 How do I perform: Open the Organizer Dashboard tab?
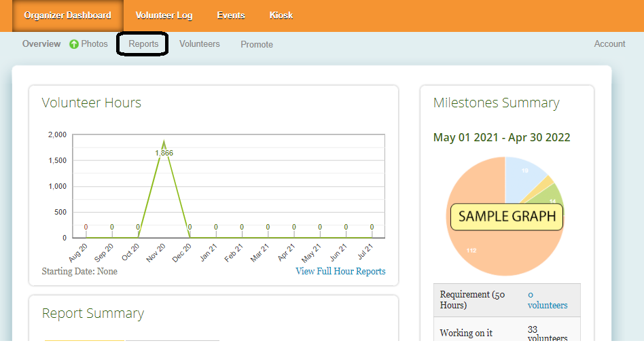67,16
